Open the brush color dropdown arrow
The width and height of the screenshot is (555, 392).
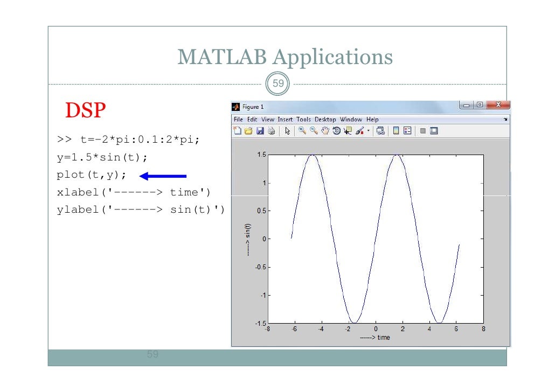coord(369,131)
